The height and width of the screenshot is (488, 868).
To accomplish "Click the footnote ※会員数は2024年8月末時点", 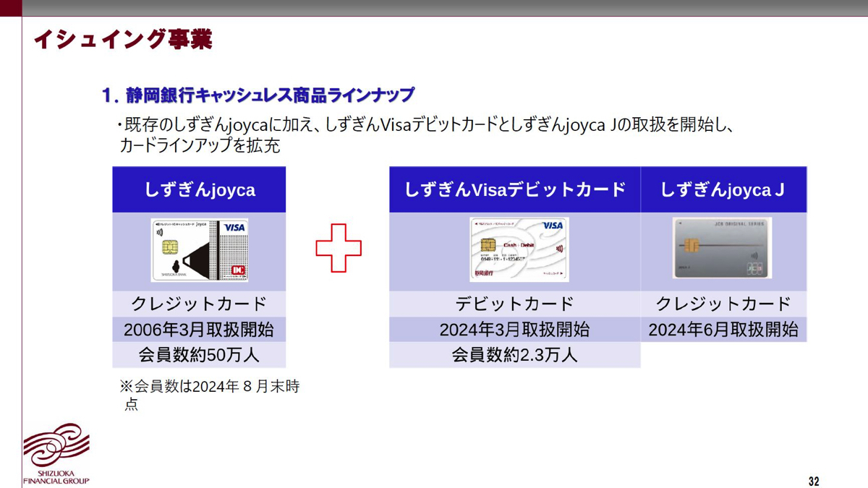I will coord(210,395).
